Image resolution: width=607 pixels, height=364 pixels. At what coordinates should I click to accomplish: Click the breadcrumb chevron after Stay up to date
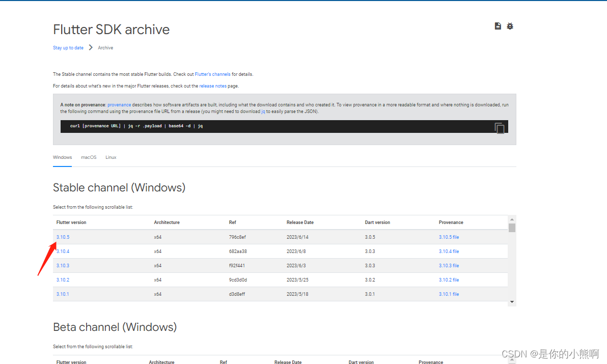coord(91,47)
